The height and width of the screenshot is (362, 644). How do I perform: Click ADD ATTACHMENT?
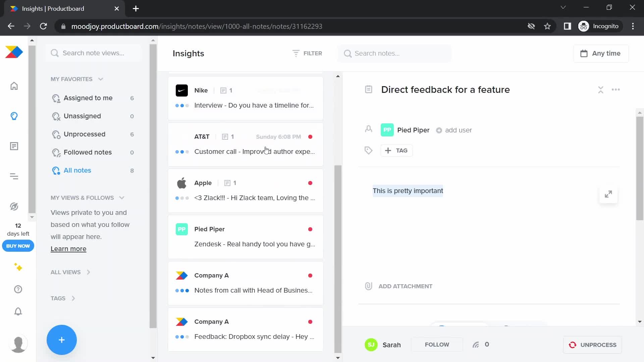point(405,286)
